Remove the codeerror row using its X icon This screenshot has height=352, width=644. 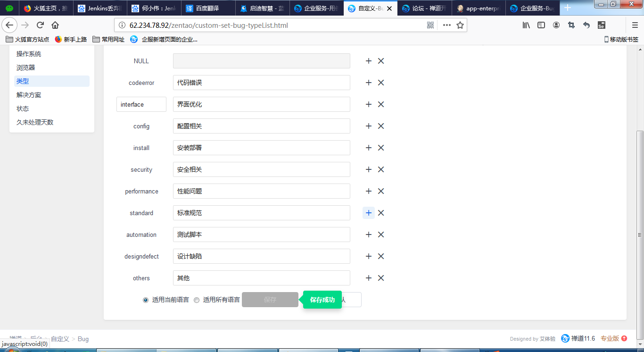[x=381, y=83]
